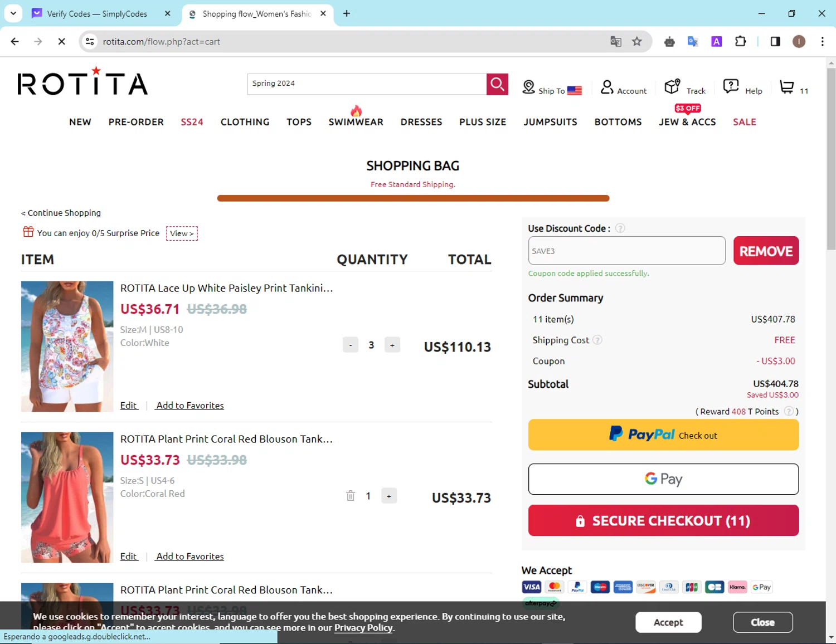Bookmark this page with the star icon
Image resolution: width=836 pixels, height=644 pixels.
click(x=637, y=41)
